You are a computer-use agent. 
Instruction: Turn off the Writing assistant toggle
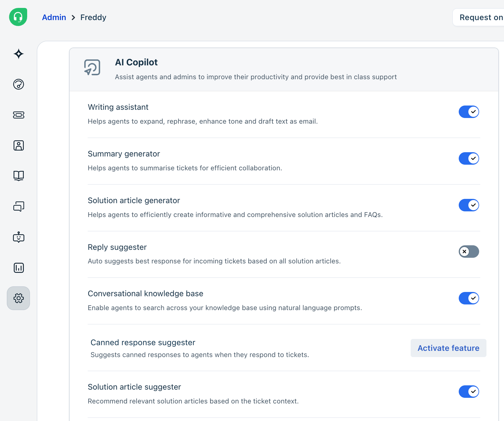(x=469, y=112)
